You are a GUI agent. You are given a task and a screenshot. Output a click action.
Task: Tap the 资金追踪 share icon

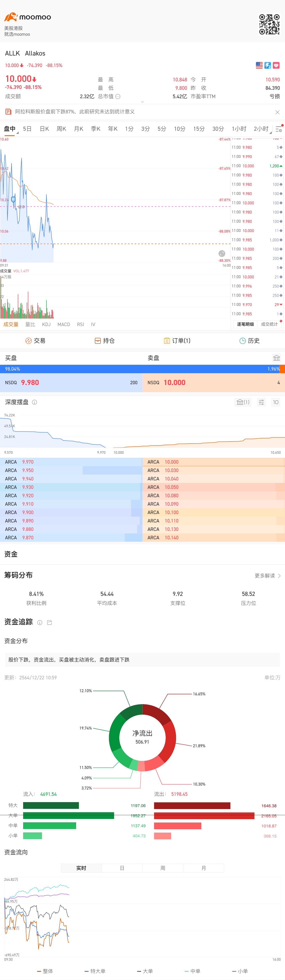point(49,623)
